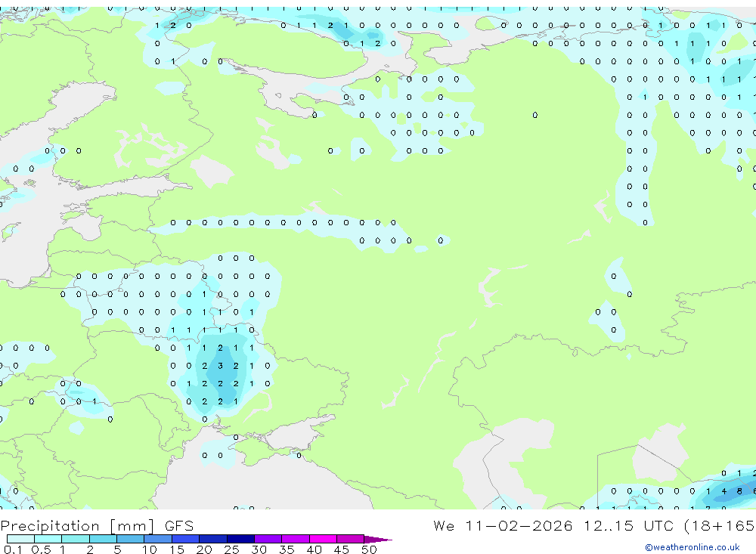Click the '8' precipitation value on map
756x554 pixels.
click(739, 491)
